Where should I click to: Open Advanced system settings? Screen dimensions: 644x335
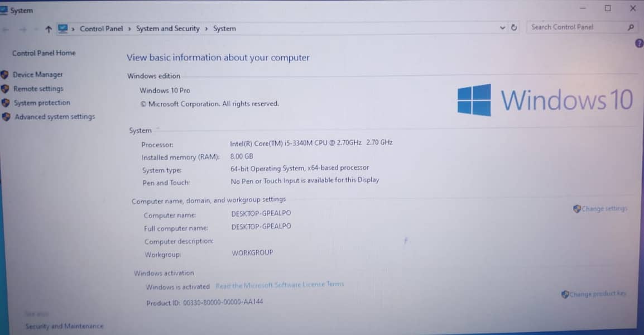coord(55,117)
